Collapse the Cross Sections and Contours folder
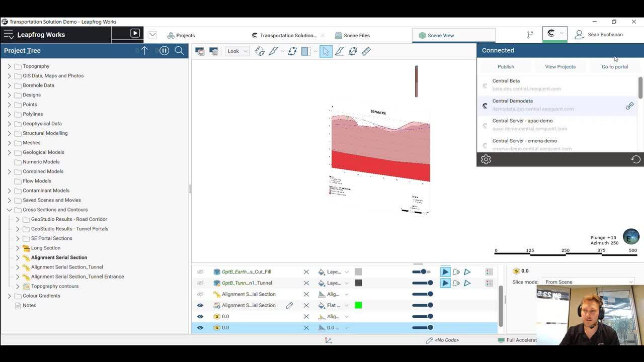This screenshot has height=362, width=644. (x=9, y=210)
